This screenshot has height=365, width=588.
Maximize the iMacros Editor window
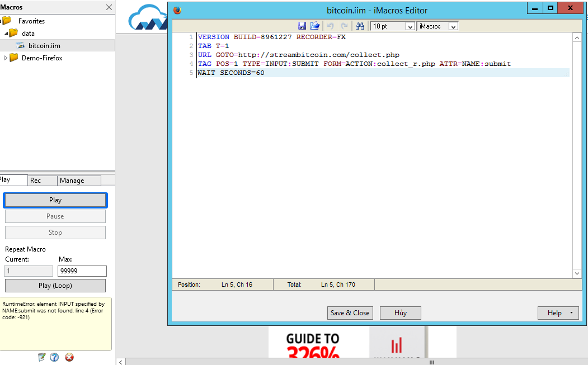point(550,8)
